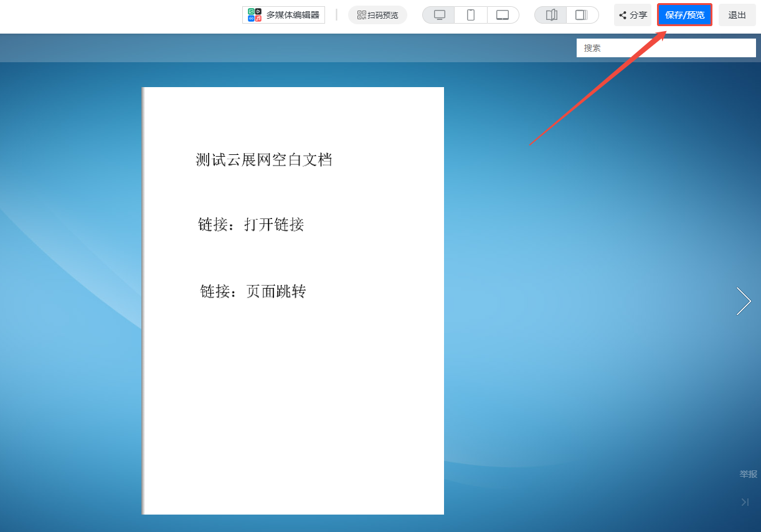Select the double-page book spread layout

pyautogui.click(x=551, y=15)
